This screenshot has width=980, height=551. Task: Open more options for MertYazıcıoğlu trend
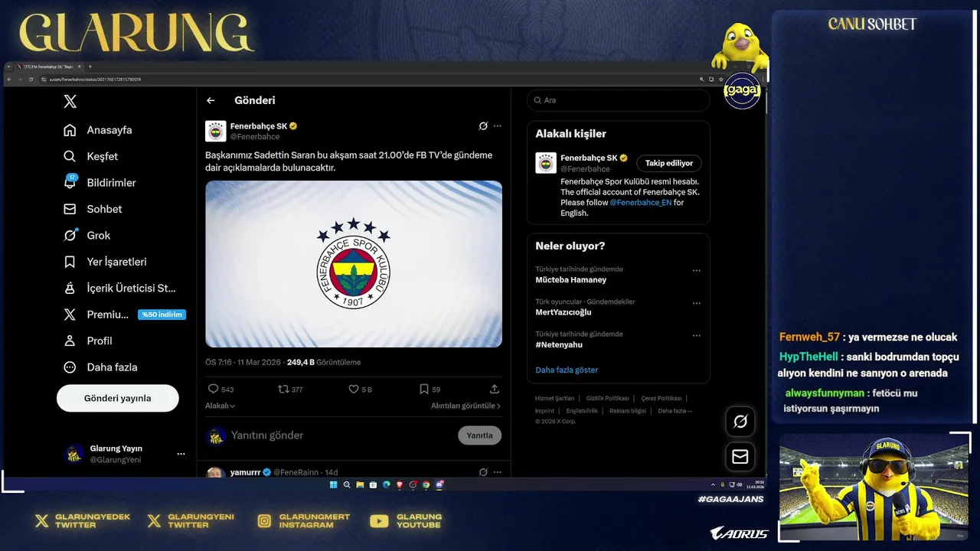pos(697,303)
